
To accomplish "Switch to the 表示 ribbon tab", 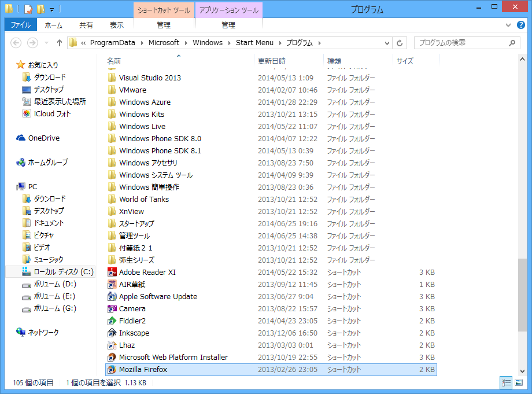I will pyautogui.click(x=117, y=25).
